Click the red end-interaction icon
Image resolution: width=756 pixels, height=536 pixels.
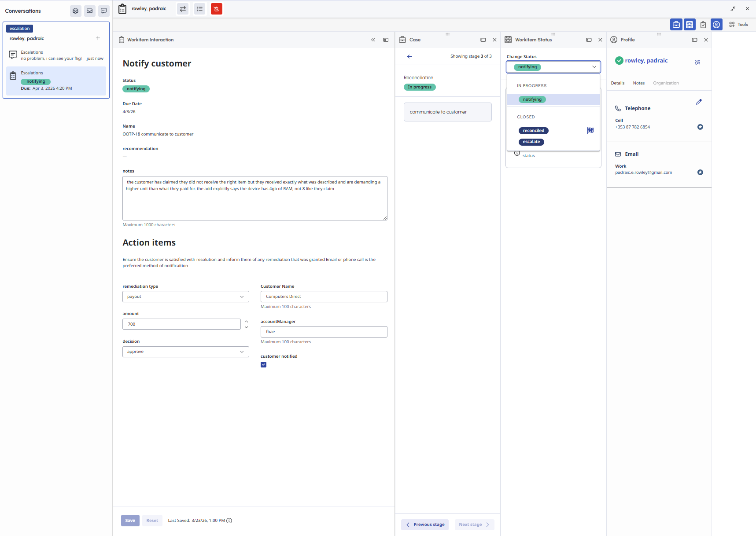pyautogui.click(x=217, y=9)
